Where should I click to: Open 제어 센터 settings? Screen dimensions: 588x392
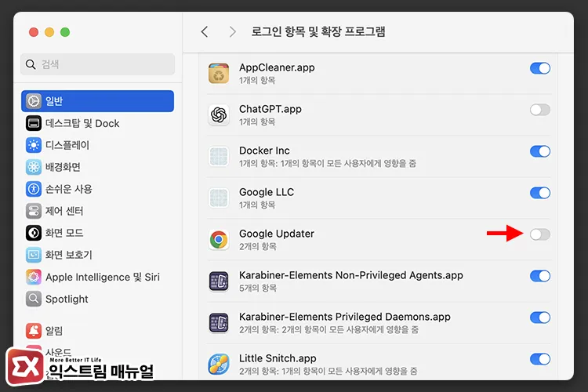tap(97, 211)
